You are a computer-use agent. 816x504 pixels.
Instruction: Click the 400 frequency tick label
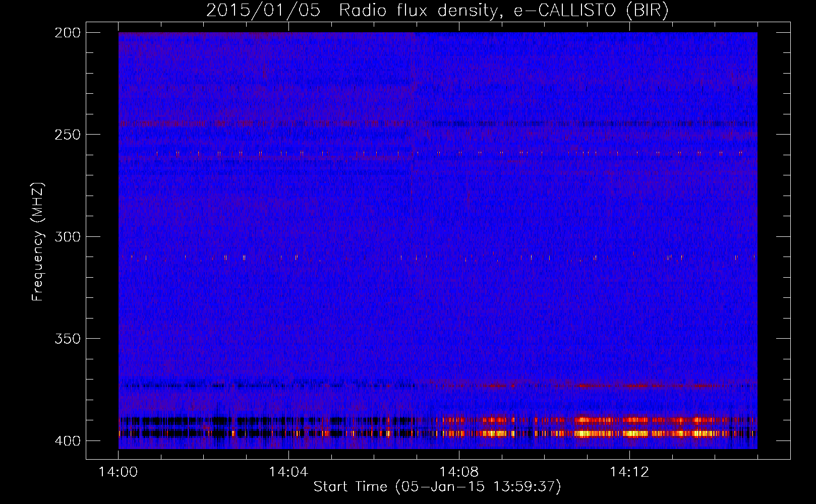pos(68,440)
